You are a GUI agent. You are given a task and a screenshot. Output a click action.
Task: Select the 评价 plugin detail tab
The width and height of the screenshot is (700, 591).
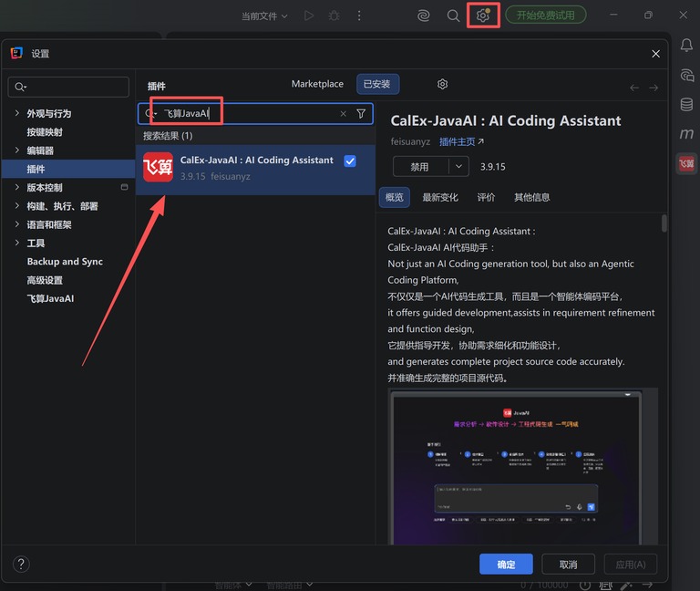(x=486, y=197)
